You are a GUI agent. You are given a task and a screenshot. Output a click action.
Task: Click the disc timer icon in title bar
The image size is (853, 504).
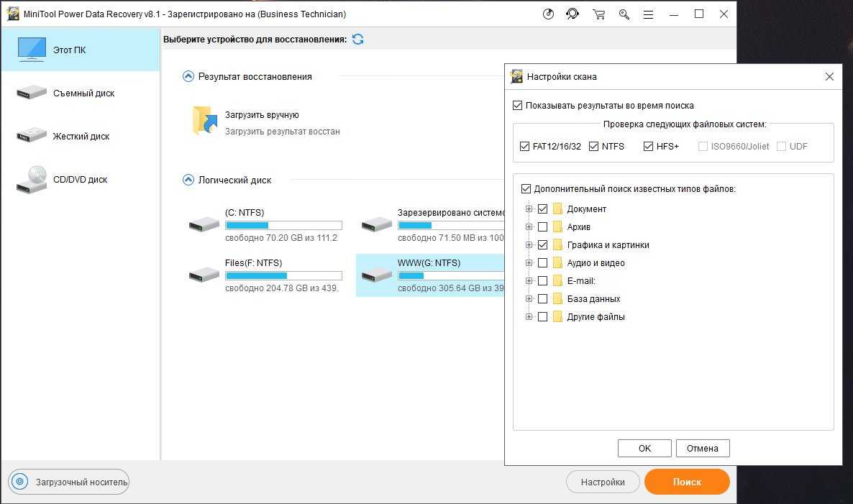(x=548, y=14)
